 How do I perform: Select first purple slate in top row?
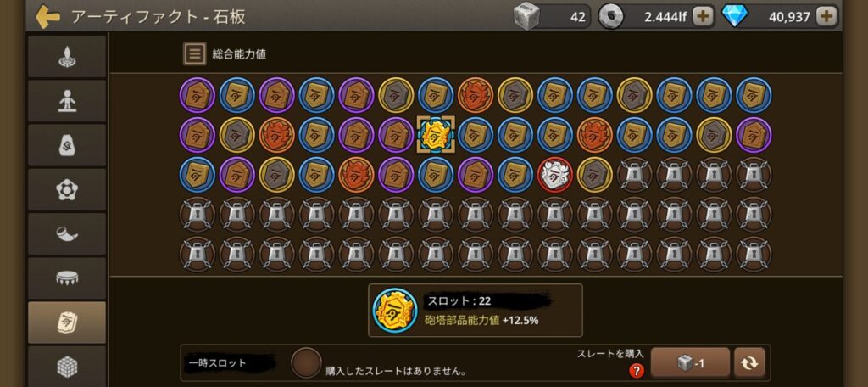click(197, 95)
